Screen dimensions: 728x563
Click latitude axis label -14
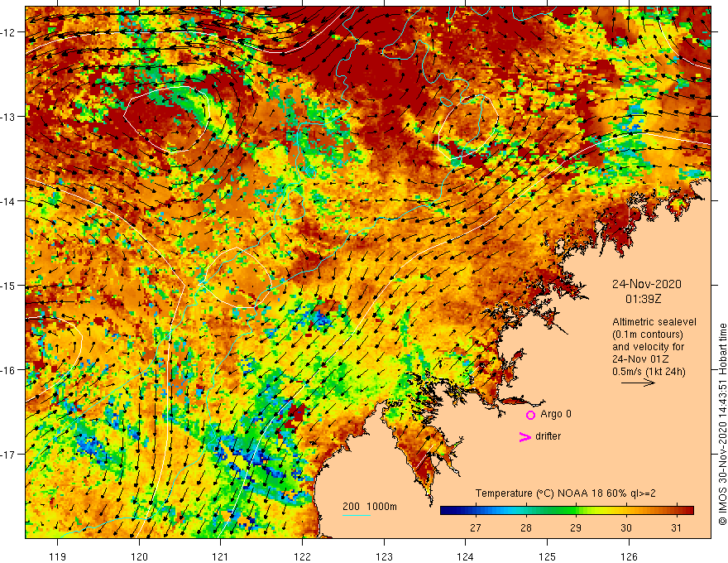[9, 201]
